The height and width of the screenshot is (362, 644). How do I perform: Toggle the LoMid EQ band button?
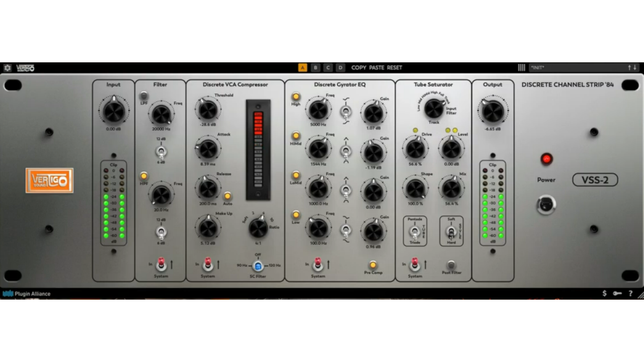pos(296,175)
